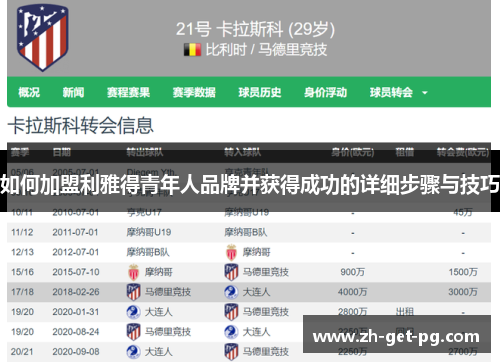Click the text 比利时 / 马德里竞技
The height and width of the screenshot is (362, 500).
pos(266,50)
